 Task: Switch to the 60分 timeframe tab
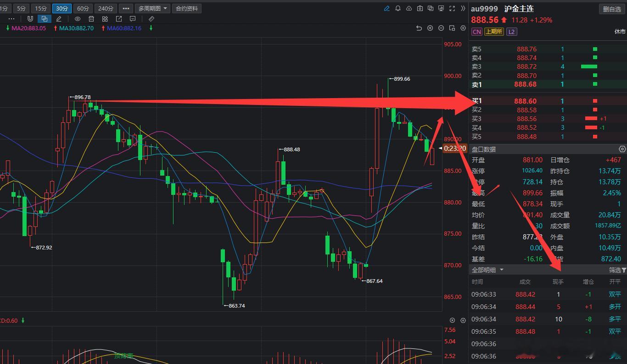tap(83, 8)
